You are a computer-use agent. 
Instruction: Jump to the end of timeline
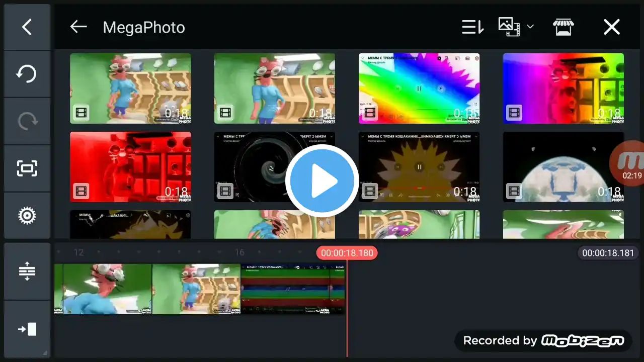tap(27, 329)
